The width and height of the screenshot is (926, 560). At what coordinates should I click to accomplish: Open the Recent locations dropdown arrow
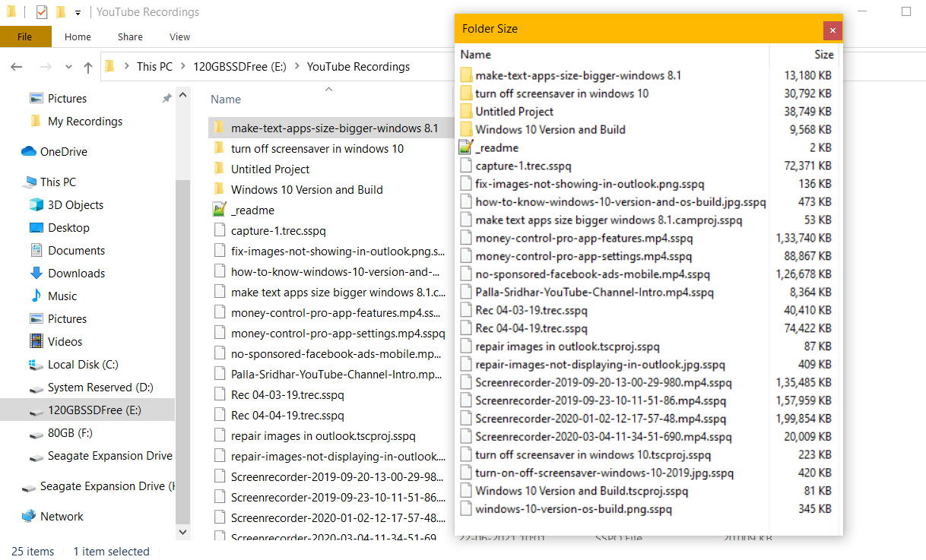[x=68, y=67]
